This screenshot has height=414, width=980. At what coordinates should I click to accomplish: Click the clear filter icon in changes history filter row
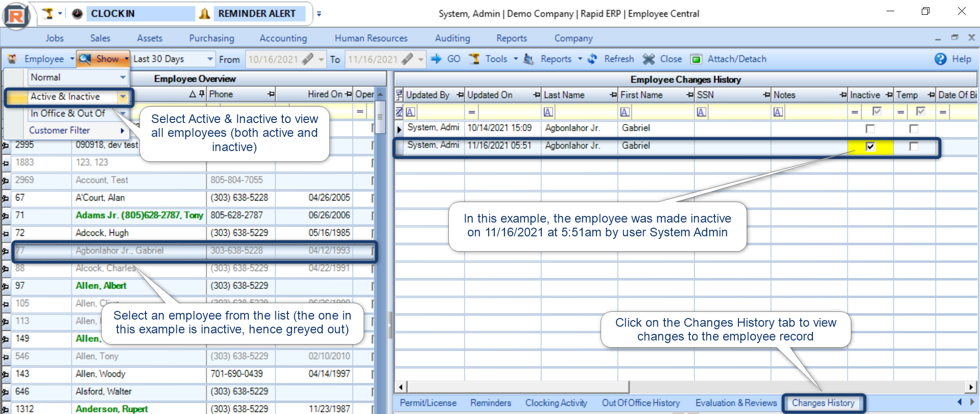pos(399,112)
